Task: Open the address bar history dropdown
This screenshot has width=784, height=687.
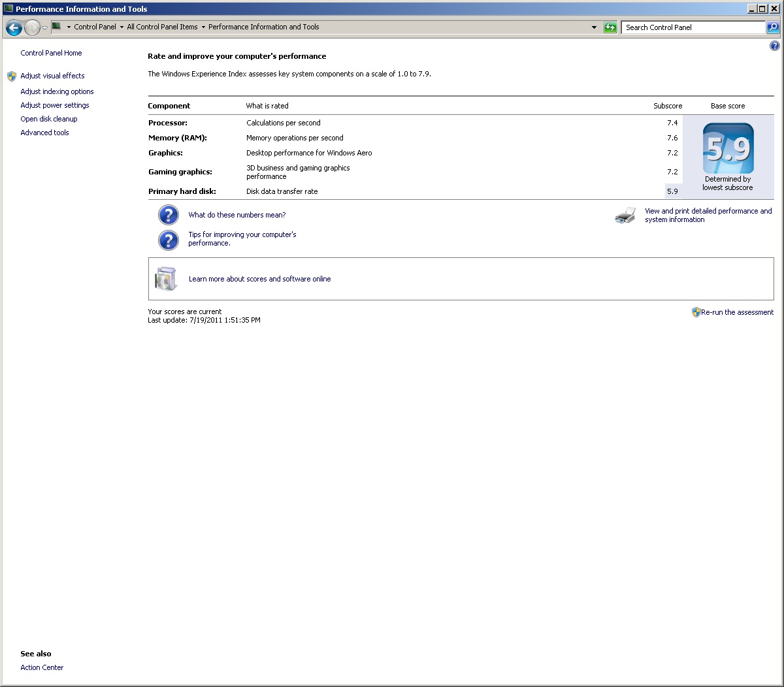Action: [x=594, y=27]
